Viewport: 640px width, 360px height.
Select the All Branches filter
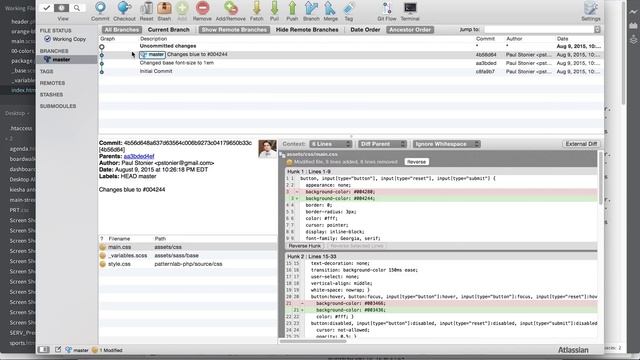(121, 30)
